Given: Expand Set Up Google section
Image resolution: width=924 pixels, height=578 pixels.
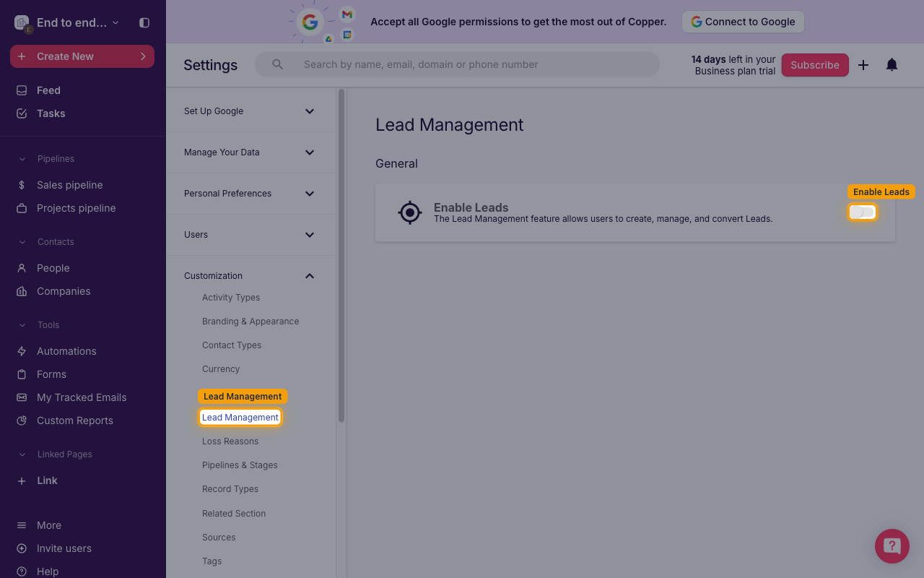Looking at the screenshot, I should coord(250,111).
